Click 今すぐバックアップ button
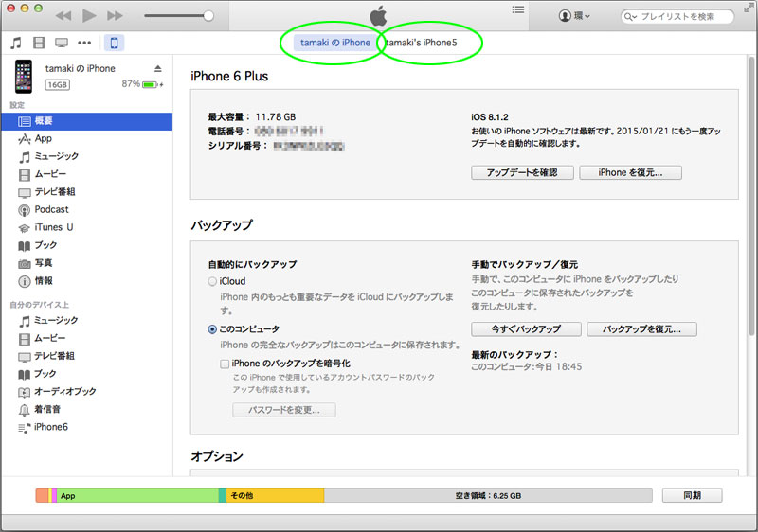758x532 pixels. [524, 329]
